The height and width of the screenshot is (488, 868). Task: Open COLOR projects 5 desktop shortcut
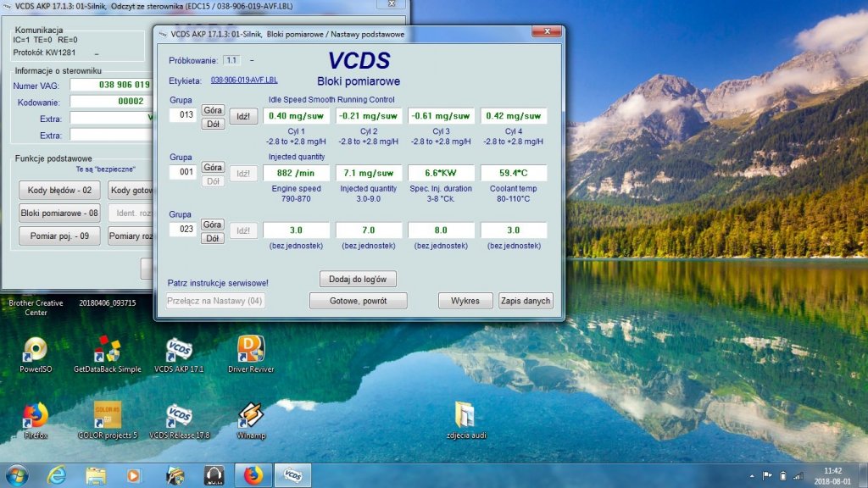tap(108, 420)
